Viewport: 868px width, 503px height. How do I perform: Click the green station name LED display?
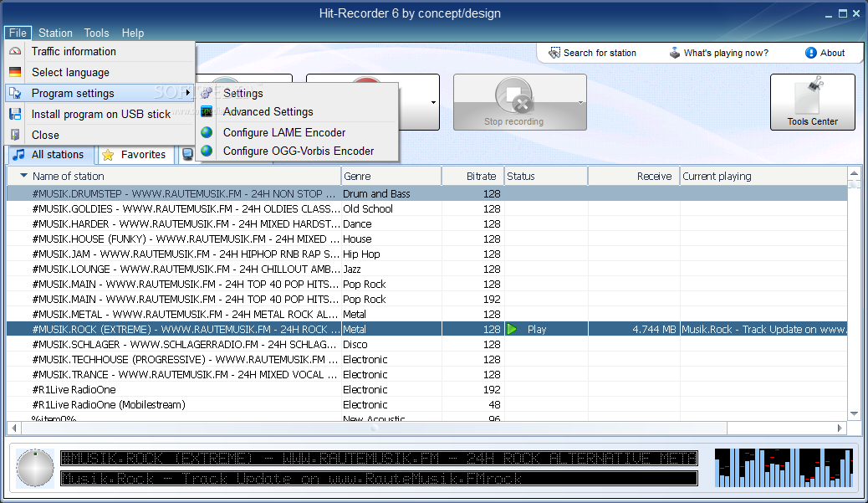[379, 458]
